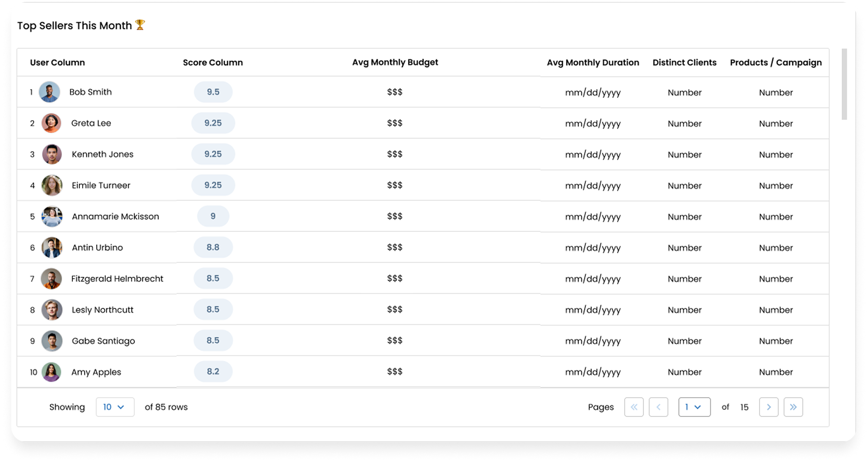Click the 'of 85 rows' text

pos(166,407)
